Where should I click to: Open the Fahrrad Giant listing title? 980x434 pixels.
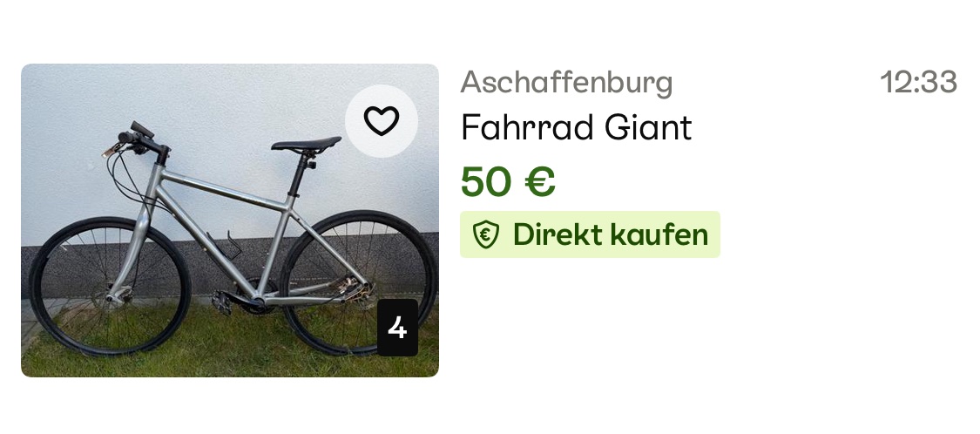tap(577, 127)
